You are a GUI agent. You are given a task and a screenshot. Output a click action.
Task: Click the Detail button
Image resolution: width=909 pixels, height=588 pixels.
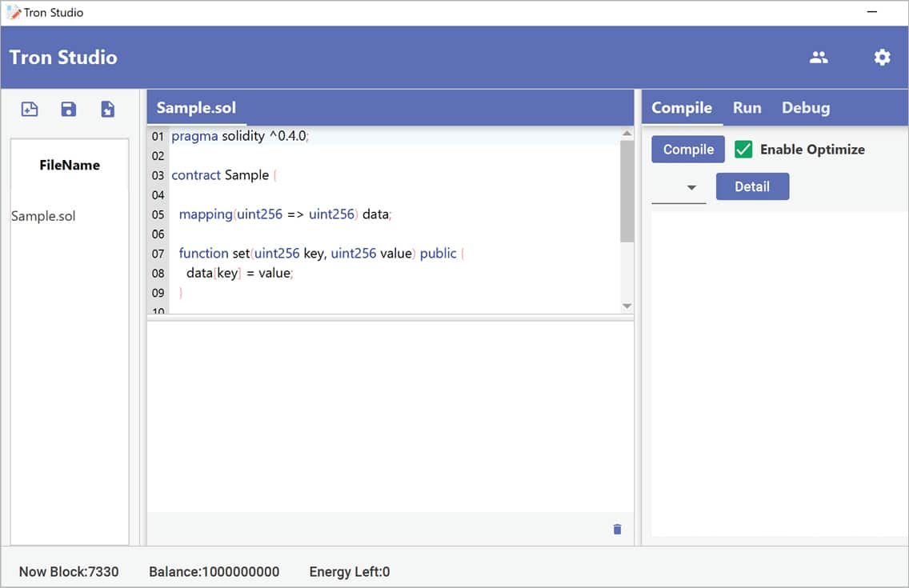[x=752, y=186]
